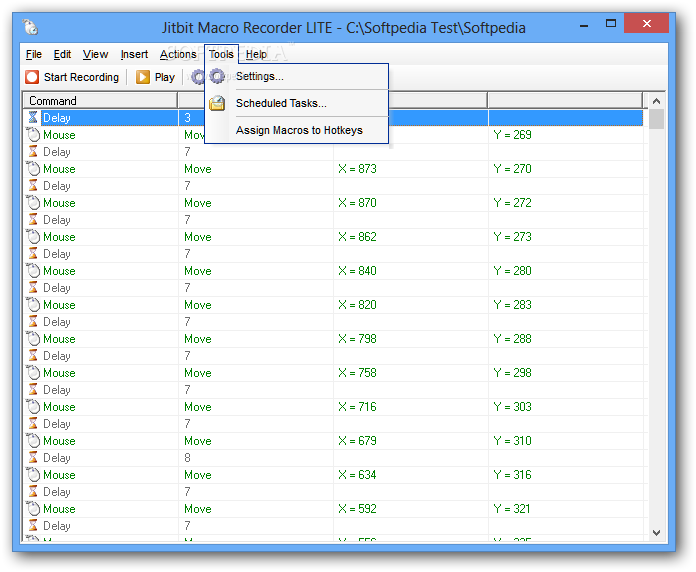This screenshot has width=696, height=572.
Task: Click mouse icon in the X = 634 row
Action: click(x=33, y=475)
